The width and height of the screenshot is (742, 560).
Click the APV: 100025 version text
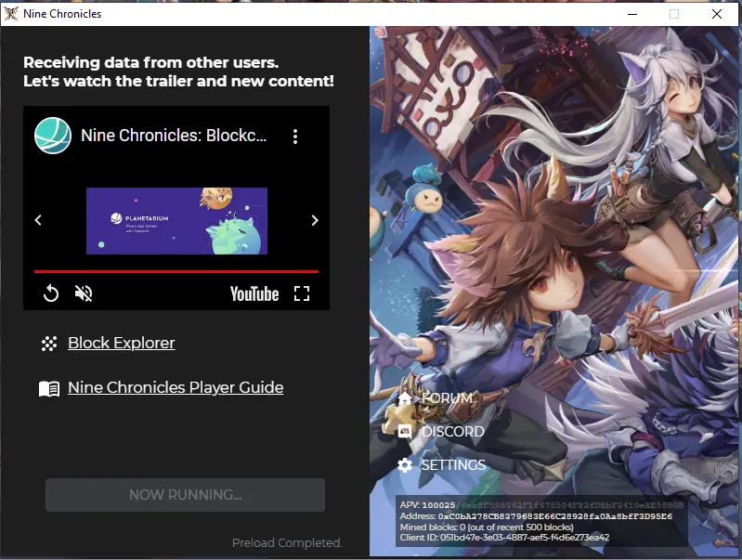coord(427,505)
